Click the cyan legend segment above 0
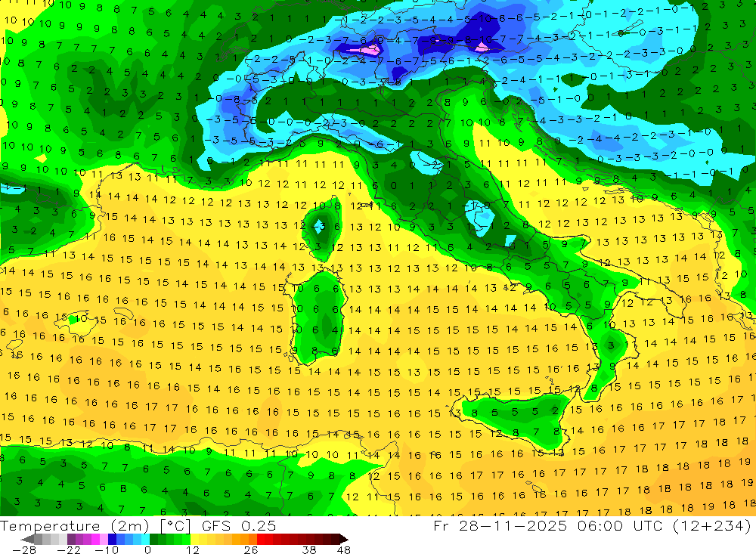 (x=145, y=539)
